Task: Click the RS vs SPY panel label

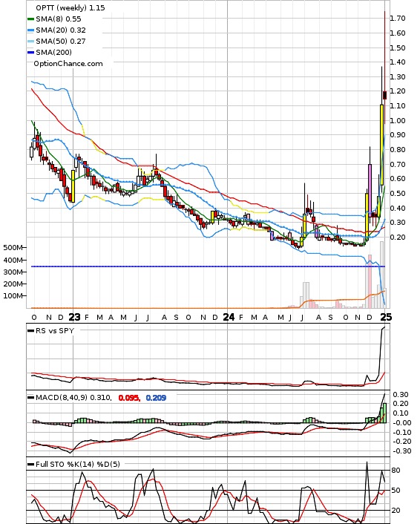Action: (x=55, y=330)
